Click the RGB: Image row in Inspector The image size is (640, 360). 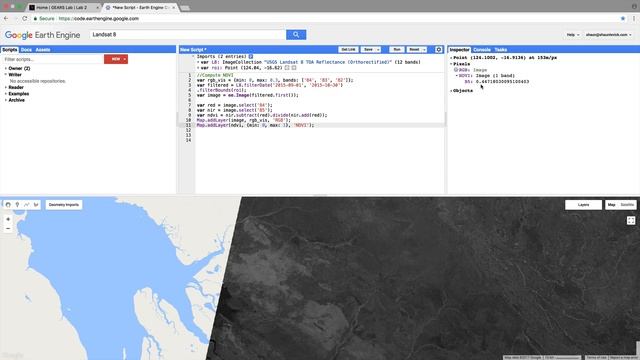473,70
